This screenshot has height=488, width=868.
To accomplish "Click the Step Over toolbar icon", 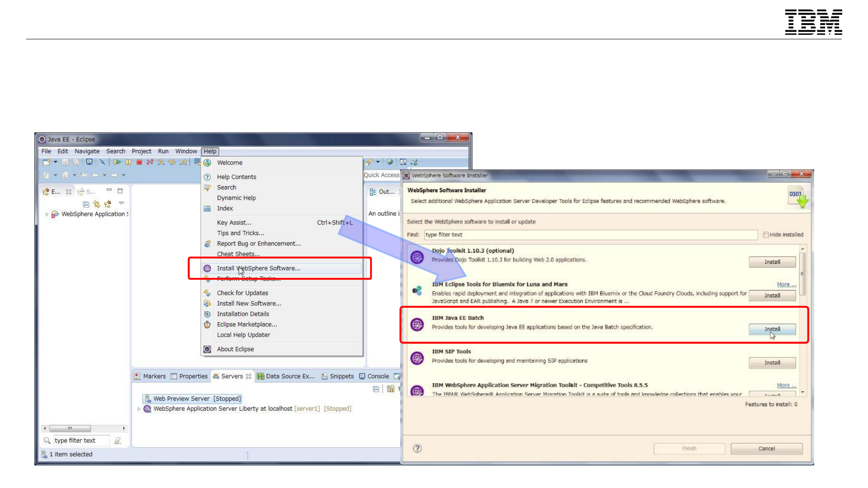I will pyautogui.click(x=172, y=162).
